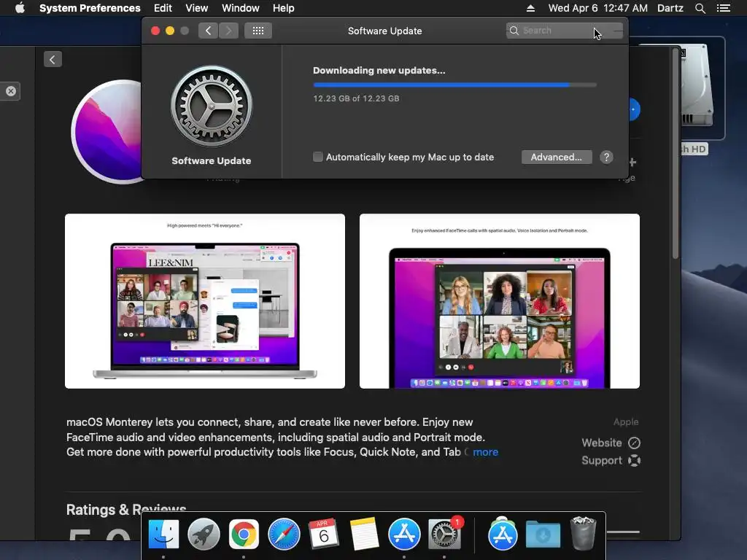Click 12.23 GB of 12.23 GB status text
This screenshot has width=747, height=560.
coord(356,98)
